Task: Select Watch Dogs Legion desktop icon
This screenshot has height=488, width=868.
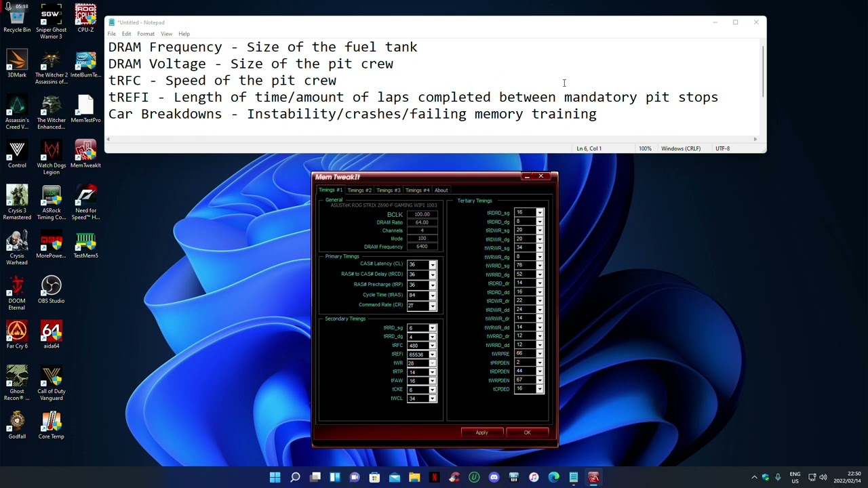Action: pos(51,157)
